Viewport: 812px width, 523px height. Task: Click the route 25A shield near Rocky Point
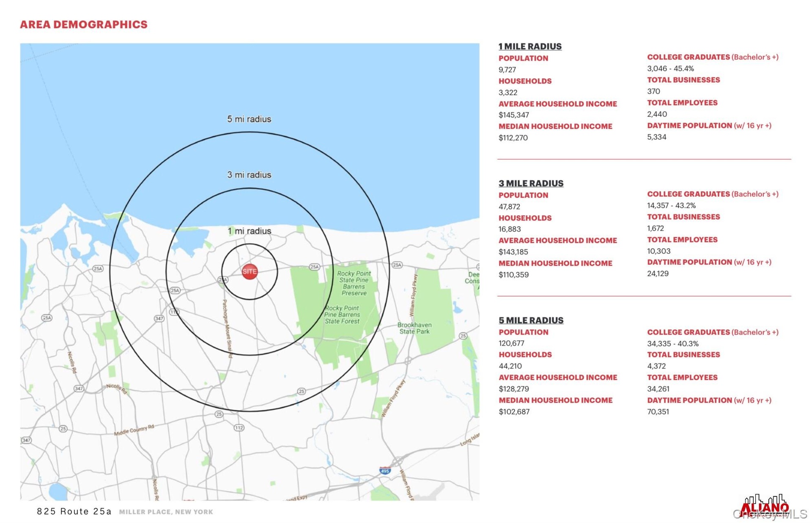[314, 266]
